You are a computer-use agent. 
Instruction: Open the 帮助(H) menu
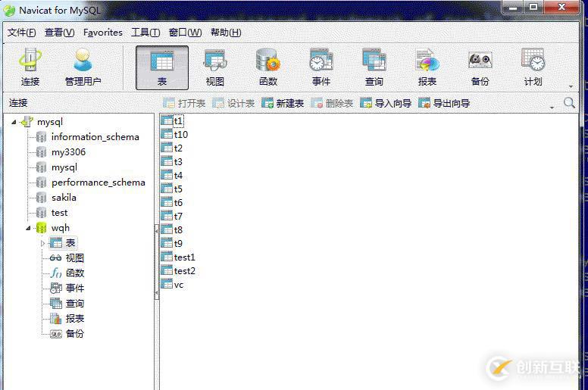click(226, 33)
